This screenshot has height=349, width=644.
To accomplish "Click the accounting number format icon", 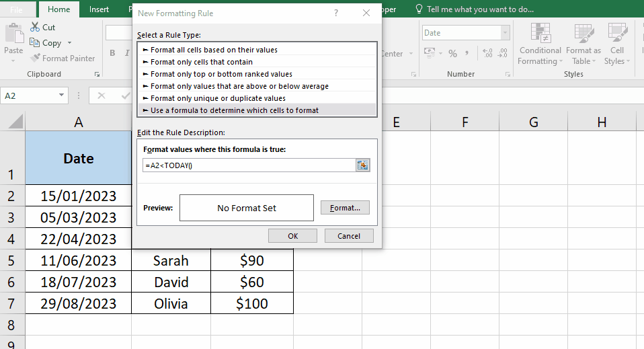I will coord(429,53).
